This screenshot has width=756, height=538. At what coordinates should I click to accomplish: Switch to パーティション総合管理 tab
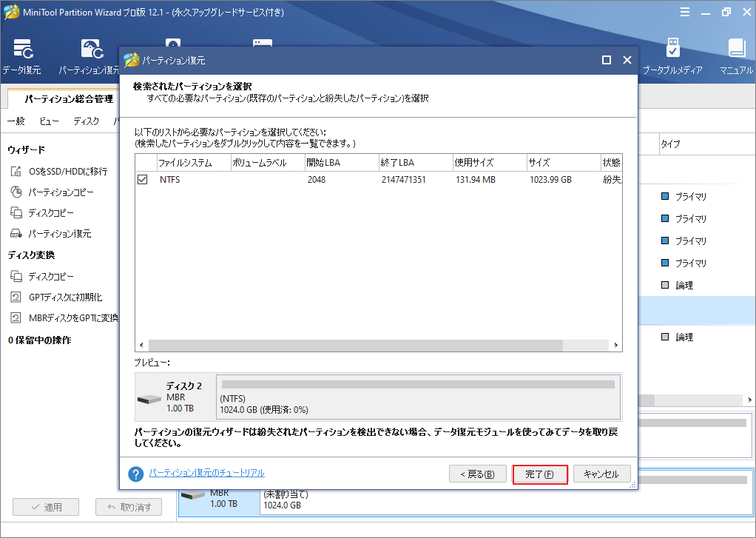point(68,98)
